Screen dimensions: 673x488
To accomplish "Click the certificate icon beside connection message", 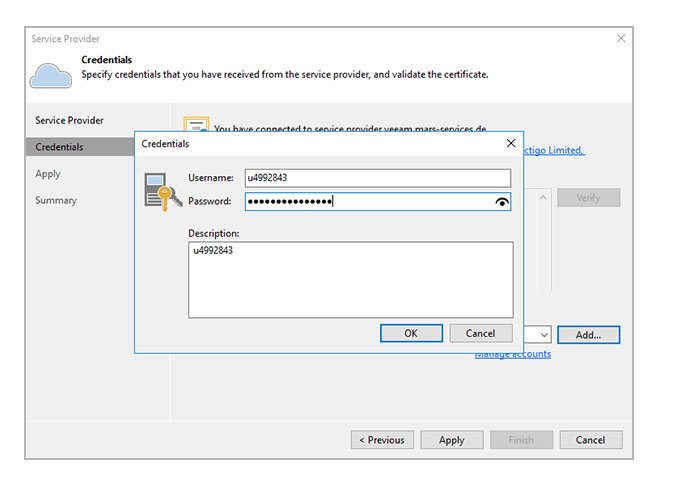I will [x=196, y=125].
